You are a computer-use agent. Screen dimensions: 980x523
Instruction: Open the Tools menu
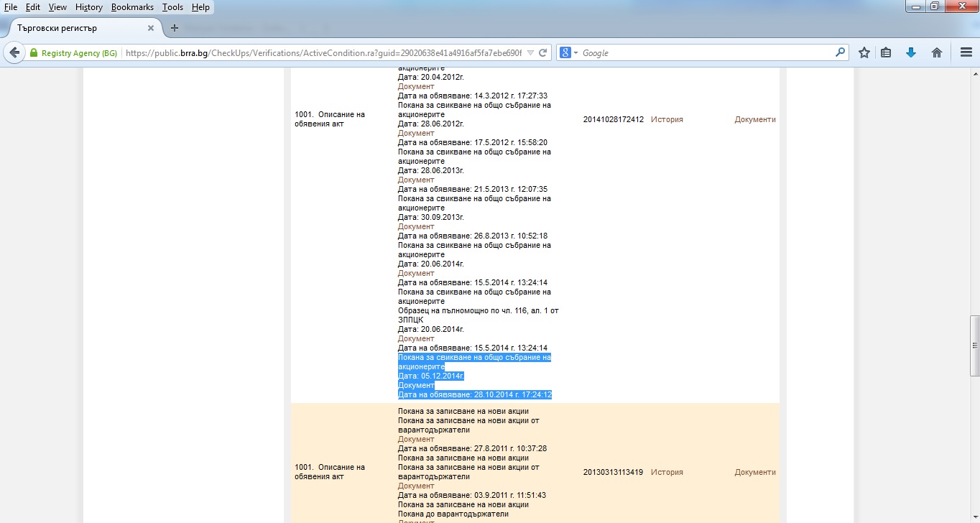tap(172, 7)
